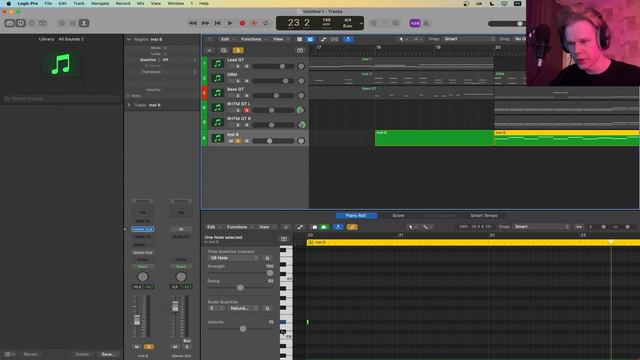Solo the DRM track
Viewport: 640px width, 360px height.
click(238, 81)
